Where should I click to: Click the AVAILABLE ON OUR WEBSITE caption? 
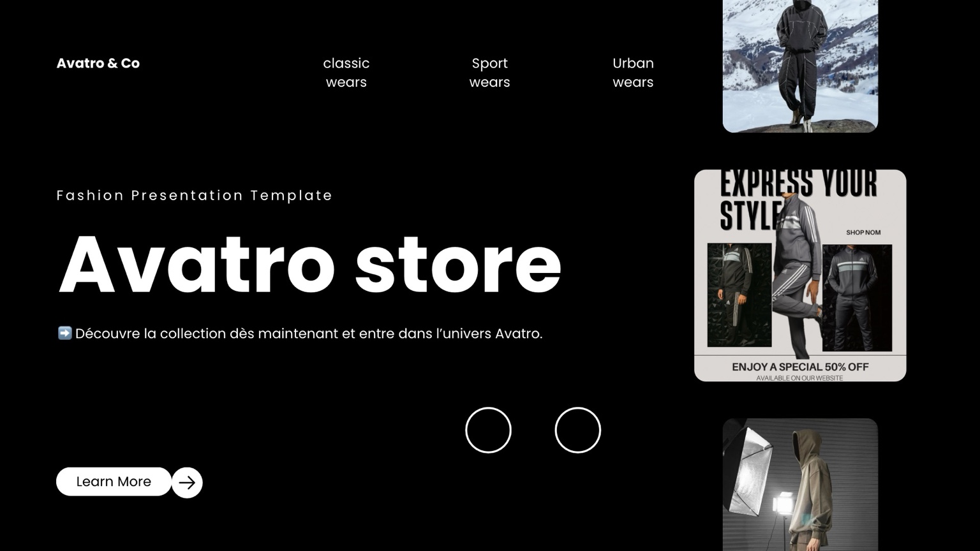799,378
